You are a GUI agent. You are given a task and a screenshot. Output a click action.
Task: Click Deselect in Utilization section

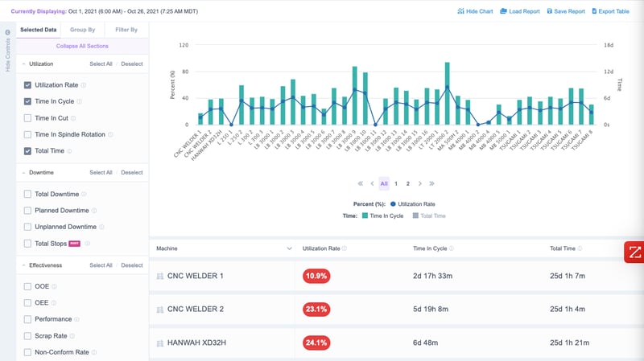pyautogui.click(x=132, y=64)
